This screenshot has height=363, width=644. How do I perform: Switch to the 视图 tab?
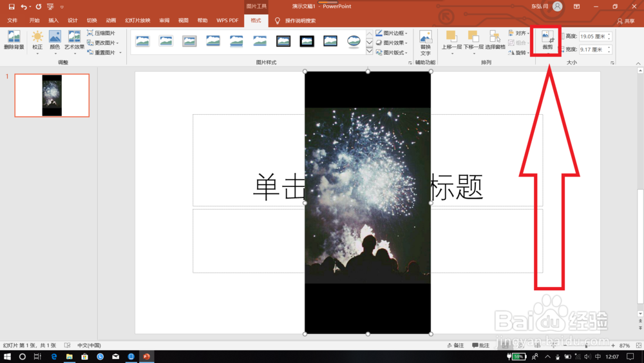[x=183, y=21]
